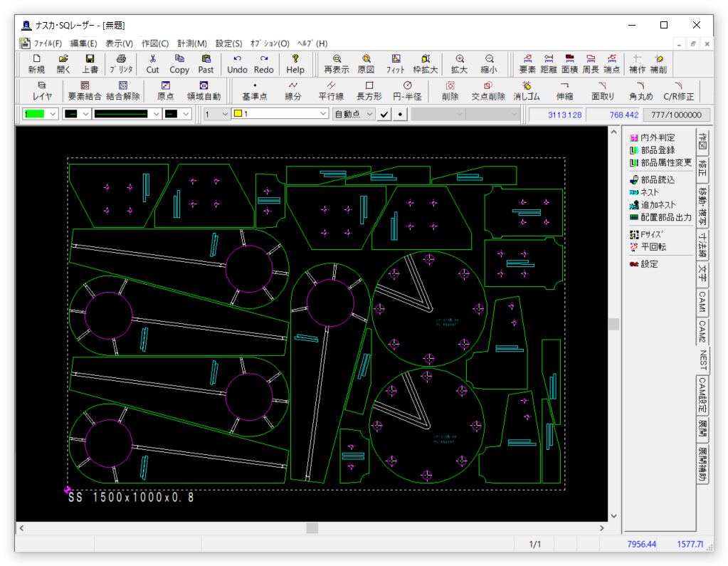Select the 円-半径 circle tool
The height and width of the screenshot is (566, 728).
coord(407,90)
